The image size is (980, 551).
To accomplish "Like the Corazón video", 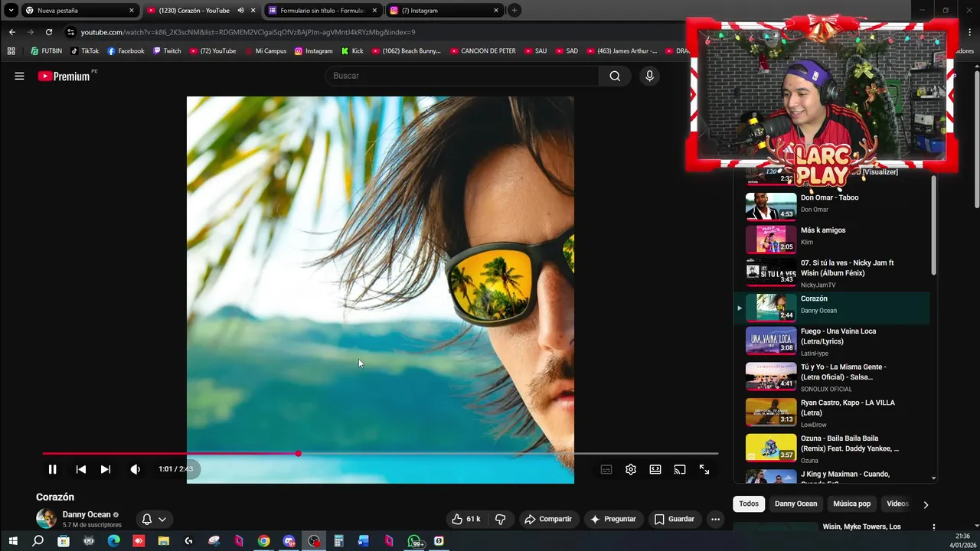I will pyautogui.click(x=466, y=519).
